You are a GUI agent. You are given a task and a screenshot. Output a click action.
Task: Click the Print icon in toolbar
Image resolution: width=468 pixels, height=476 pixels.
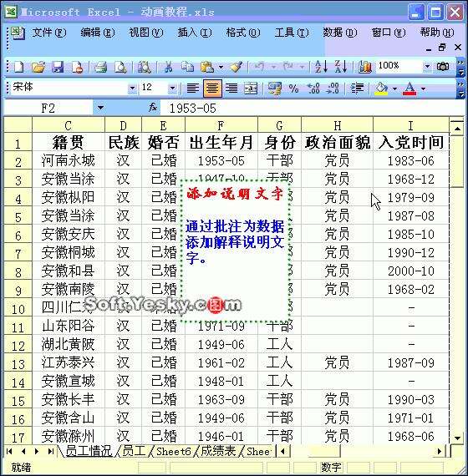coord(100,67)
